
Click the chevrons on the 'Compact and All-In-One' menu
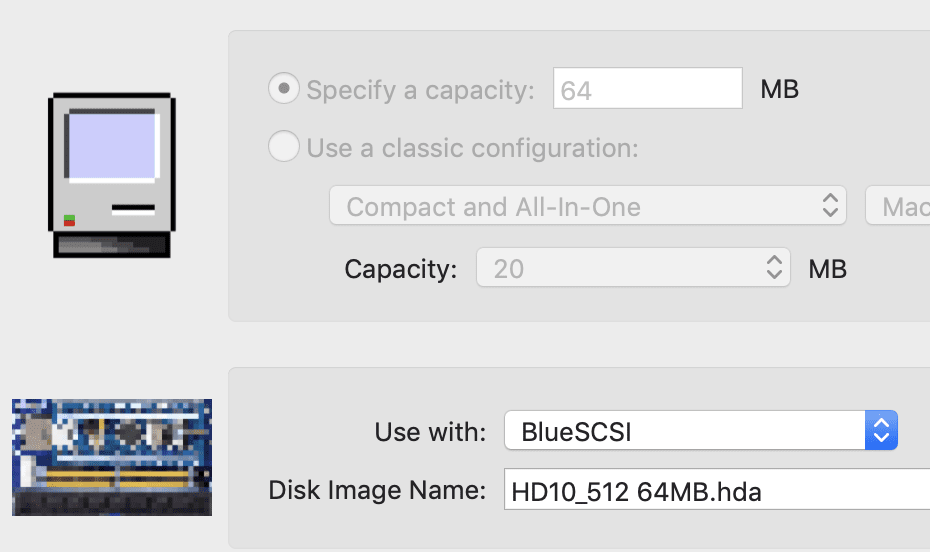click(x=830, y=207)
